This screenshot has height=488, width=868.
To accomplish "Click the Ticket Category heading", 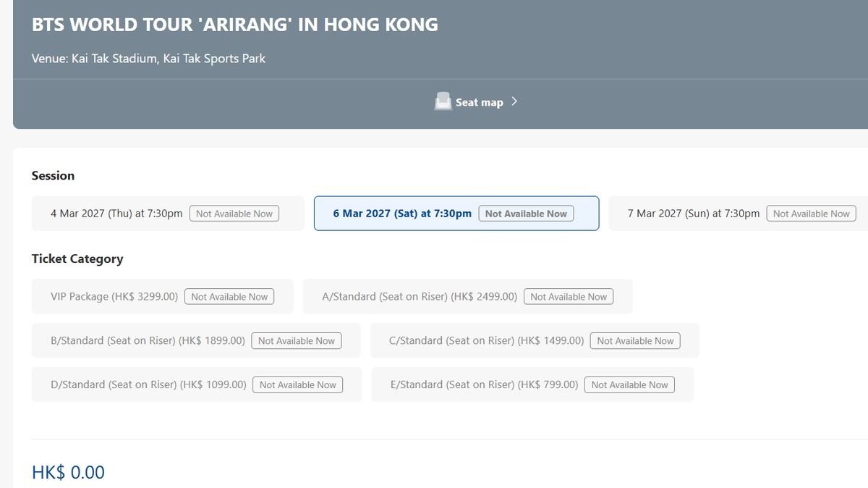I will (77, 259).
